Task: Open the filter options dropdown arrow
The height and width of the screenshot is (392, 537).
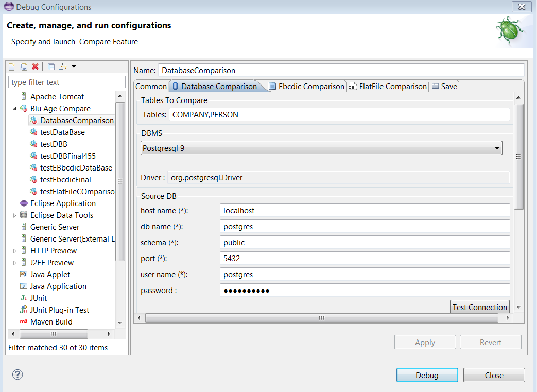Action: [x=74, y=67]
